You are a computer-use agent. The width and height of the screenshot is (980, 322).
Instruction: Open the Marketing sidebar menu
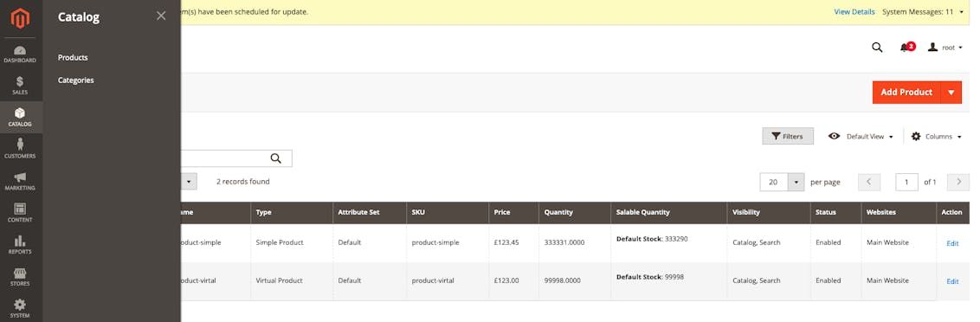(x=20, y=181)
